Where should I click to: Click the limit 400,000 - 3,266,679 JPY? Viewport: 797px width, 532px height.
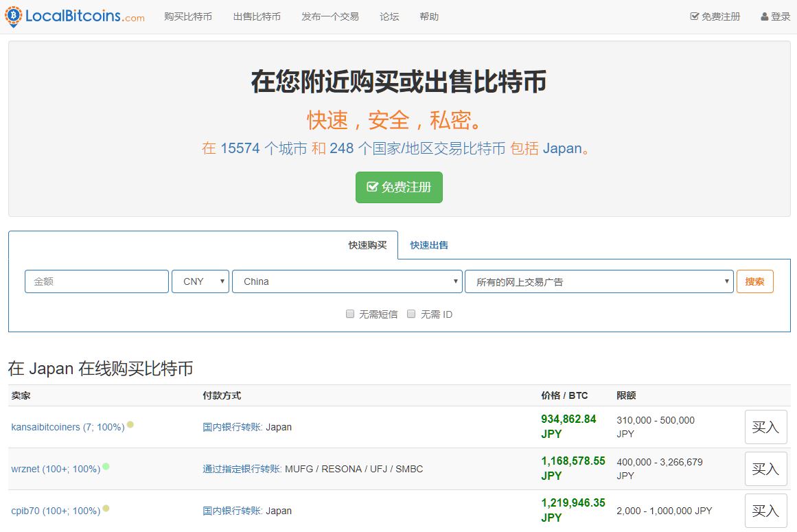point(659,468)
